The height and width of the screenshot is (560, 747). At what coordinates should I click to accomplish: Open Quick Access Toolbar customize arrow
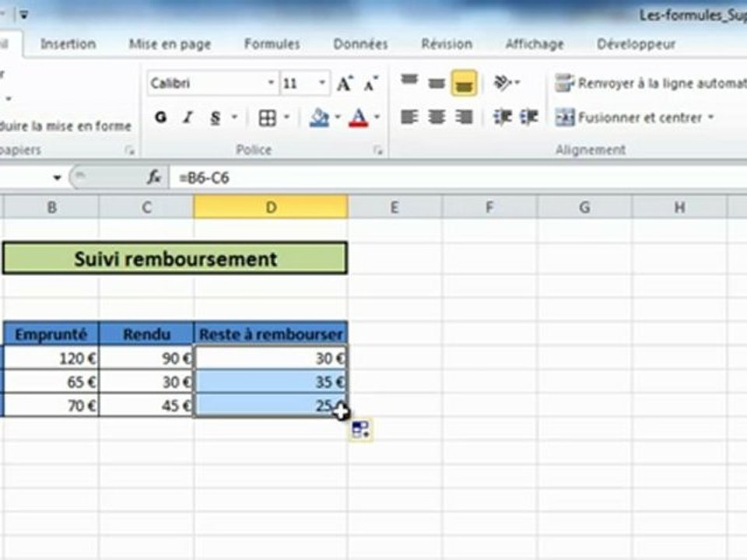pyautogui.click(x=23, y=16)
